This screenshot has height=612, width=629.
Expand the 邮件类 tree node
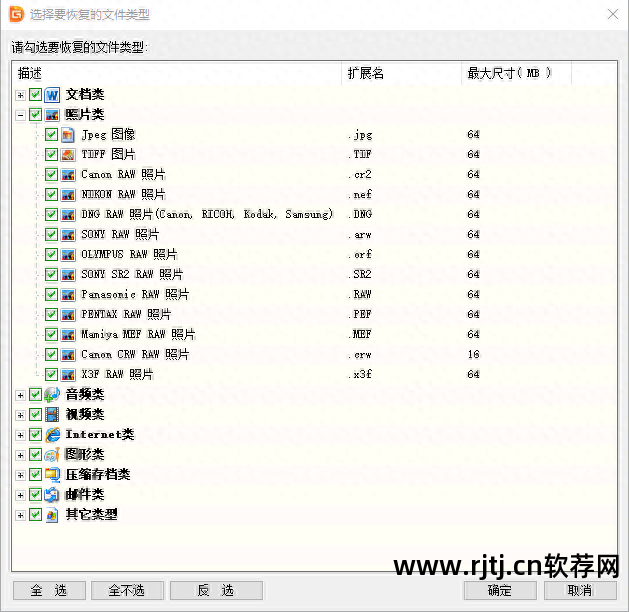(x=20, y=496)
